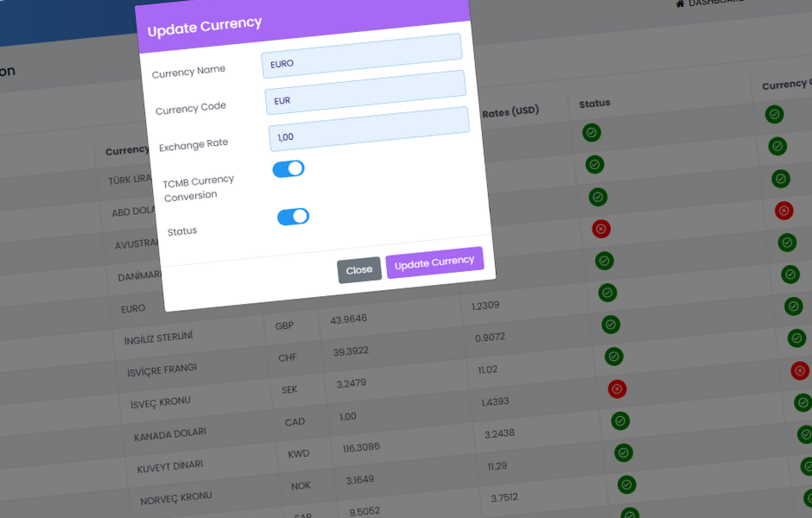Click the "Status" column header

pos(594,104)
